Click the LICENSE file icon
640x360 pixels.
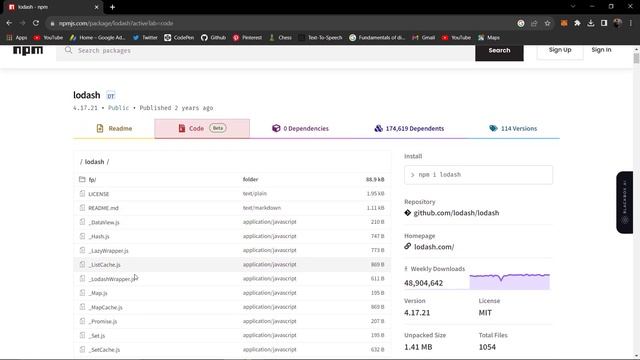(82, 193)
